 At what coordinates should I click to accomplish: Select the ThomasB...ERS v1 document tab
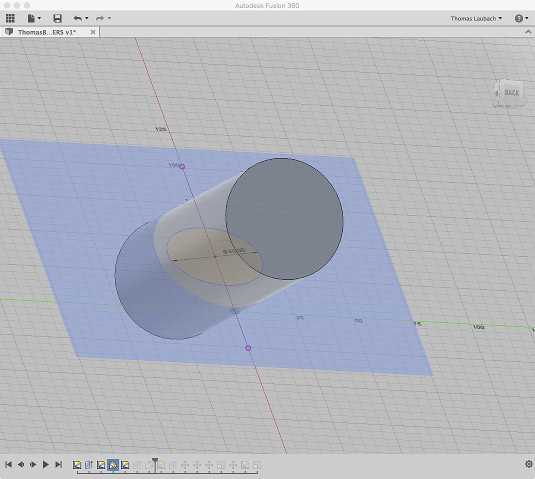tap(46, 32)
